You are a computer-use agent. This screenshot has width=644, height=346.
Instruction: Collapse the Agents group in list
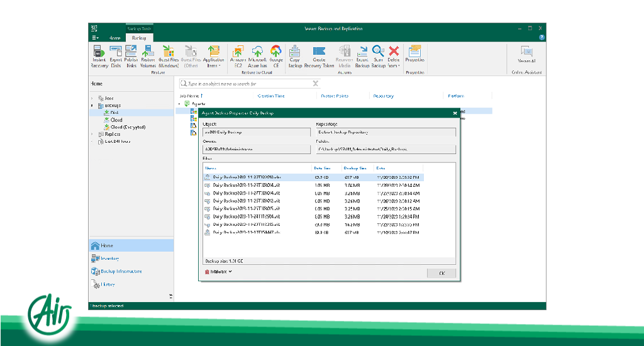point(179,104)
